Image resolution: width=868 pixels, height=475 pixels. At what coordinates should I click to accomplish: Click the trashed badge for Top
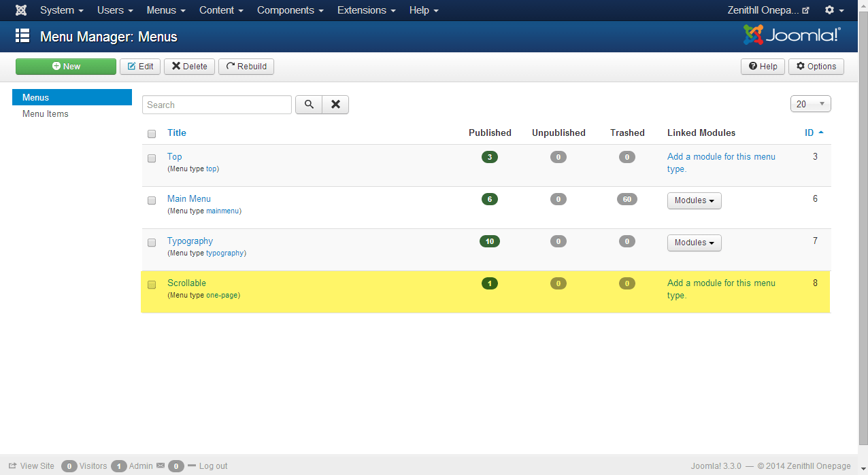click(x=627, y=157)
